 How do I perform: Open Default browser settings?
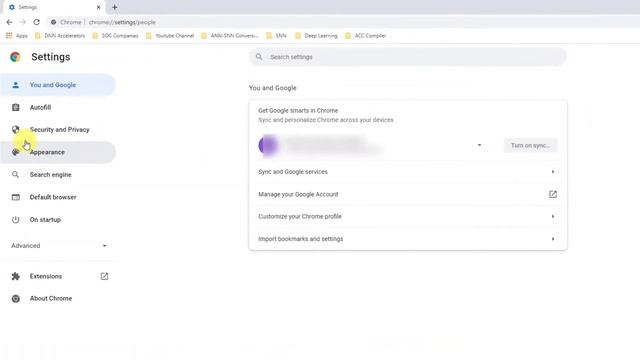[x=58, y=197]
